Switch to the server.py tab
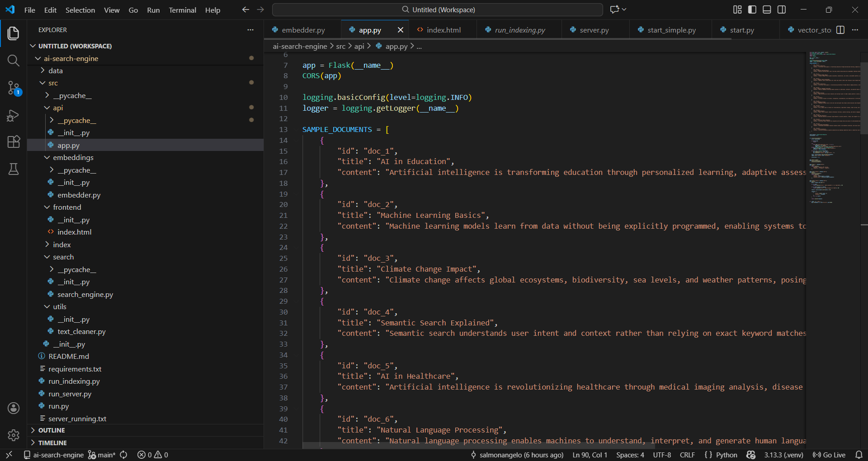Image resolution: width=868 pixels, height=461 pixels. click(594, 30)
